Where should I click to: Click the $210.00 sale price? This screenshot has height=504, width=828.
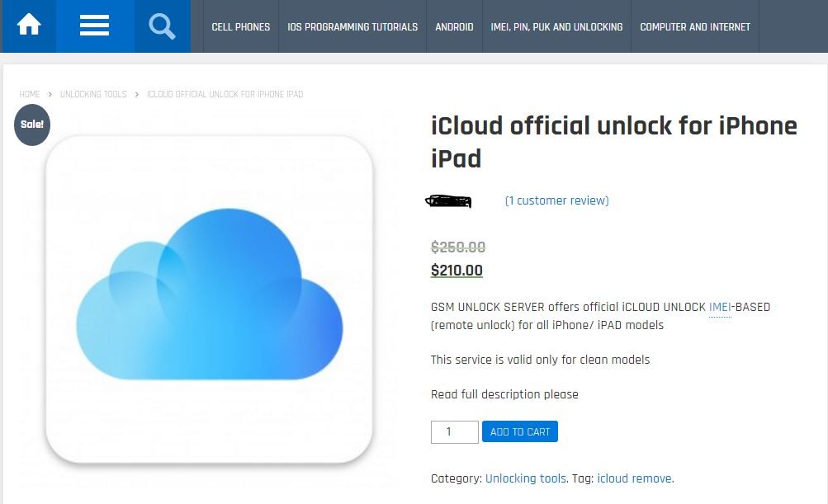coord(457,271)
